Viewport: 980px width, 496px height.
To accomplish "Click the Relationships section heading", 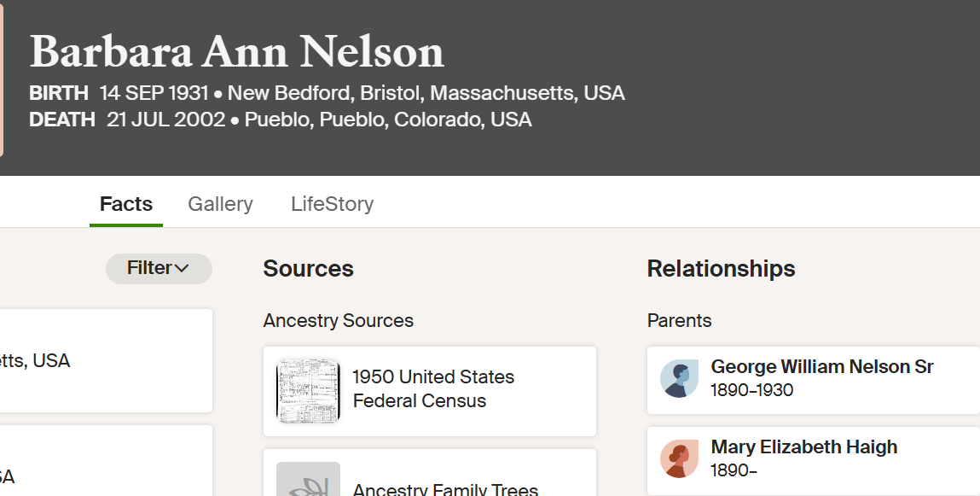I will coord(721,269).
